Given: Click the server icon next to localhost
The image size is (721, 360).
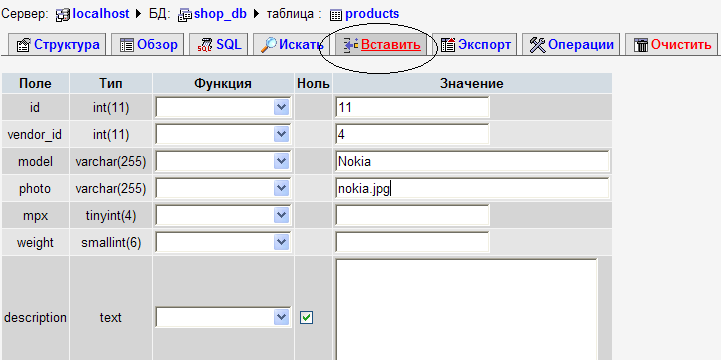Looking at the screenshot, I should tap(63, 15).
